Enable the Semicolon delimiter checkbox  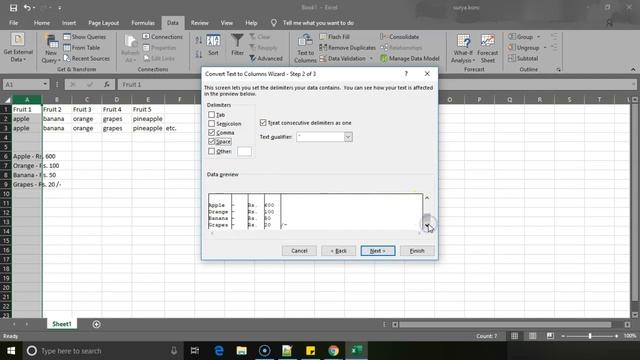pos(211,123)
